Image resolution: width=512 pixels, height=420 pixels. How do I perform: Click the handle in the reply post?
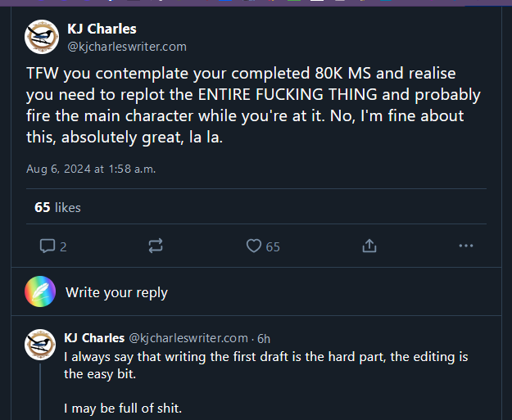[x=188, y=337]
